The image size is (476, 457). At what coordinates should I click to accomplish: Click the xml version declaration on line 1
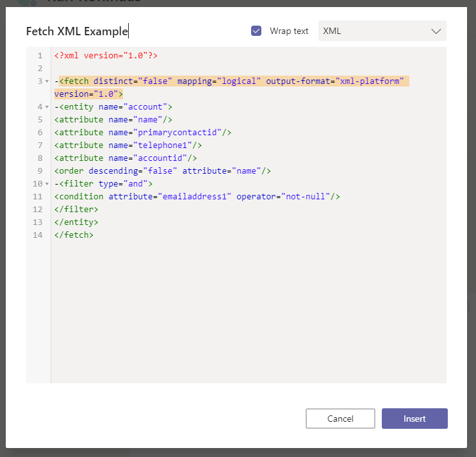point(106,56)
